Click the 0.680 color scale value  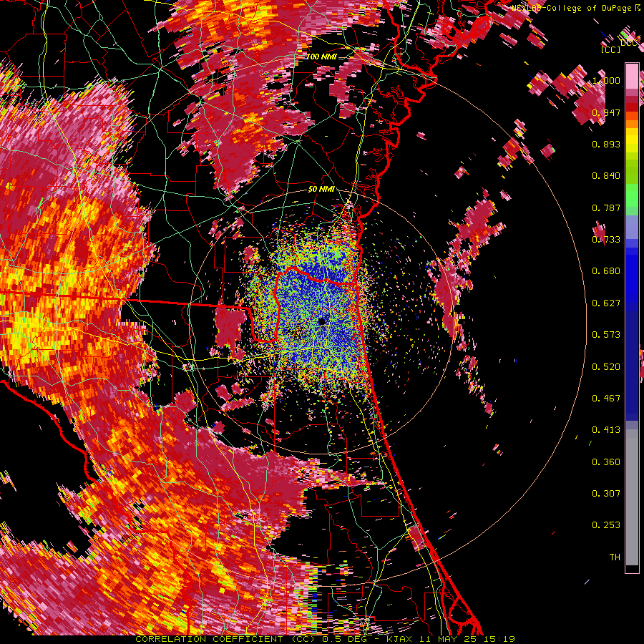click(606, 271)
